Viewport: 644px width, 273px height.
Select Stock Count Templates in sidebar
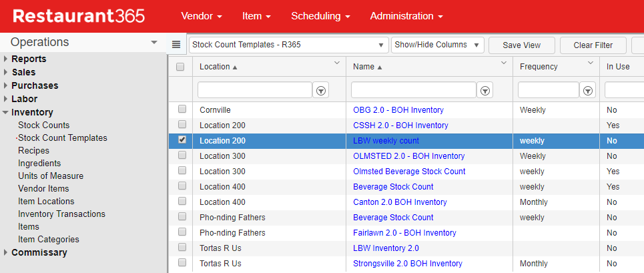click(x=63, y=138)
